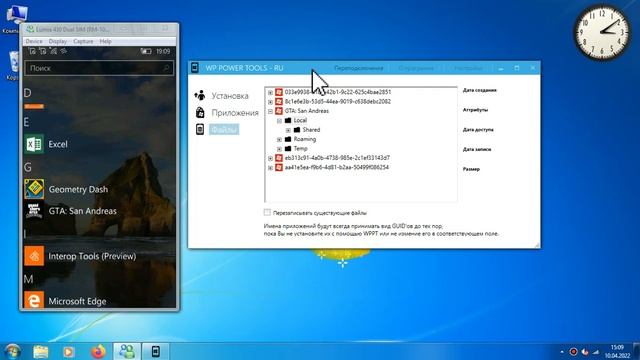640x360 pixels.
Task: Expand the 033e9938 GUID app node
Action: (x=270, y=93)
